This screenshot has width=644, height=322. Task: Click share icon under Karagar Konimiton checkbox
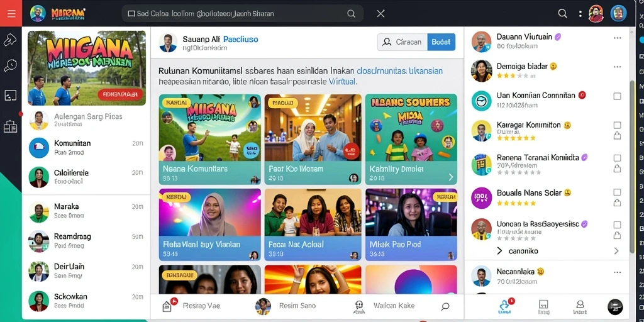pyautogui.click(x=617, y=136)
